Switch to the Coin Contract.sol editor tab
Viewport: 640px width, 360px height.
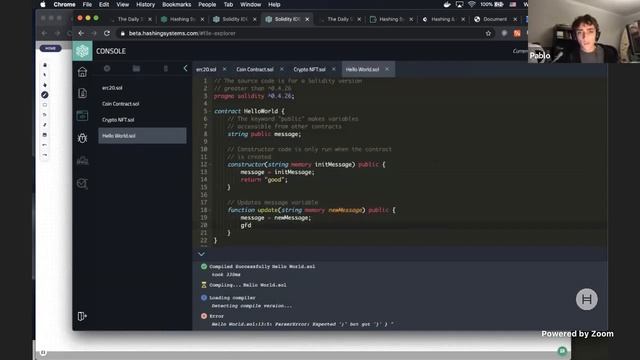[x=255, y=69]
